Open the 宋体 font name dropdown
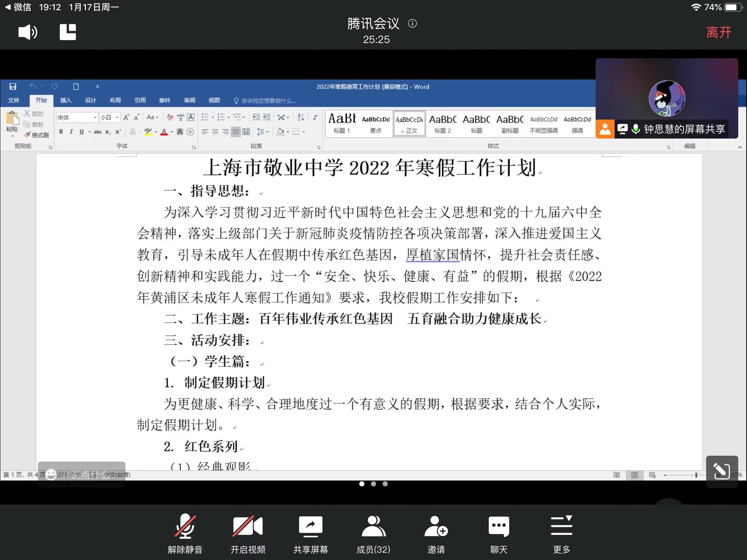This screenshot has height=560, width=747. point(95,117)
